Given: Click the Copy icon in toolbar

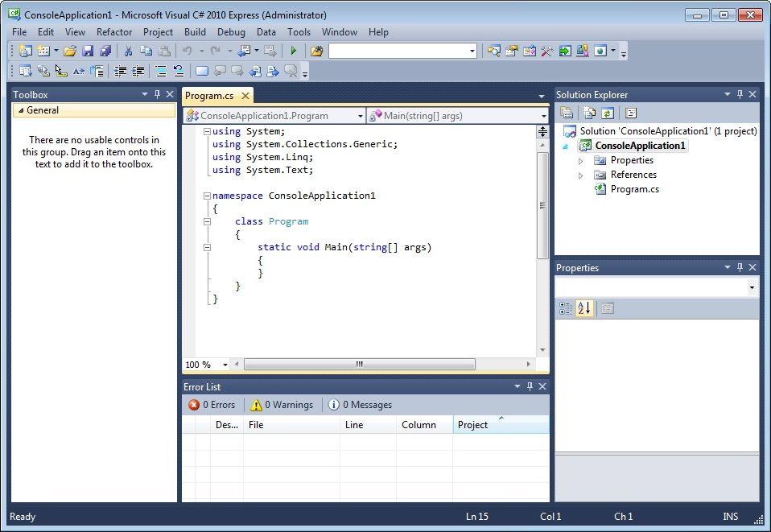Looking at the screenshot, I should click(146, 51).
